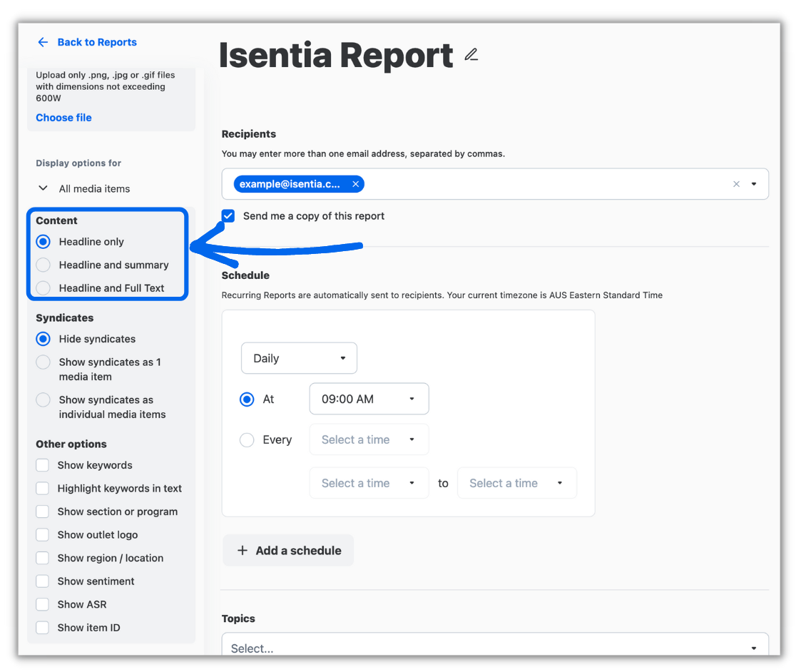Image resolution: width=801 pixels, height=672 pixels.
Task: Return via the Back to Reports link
Action: pos(97,42)
